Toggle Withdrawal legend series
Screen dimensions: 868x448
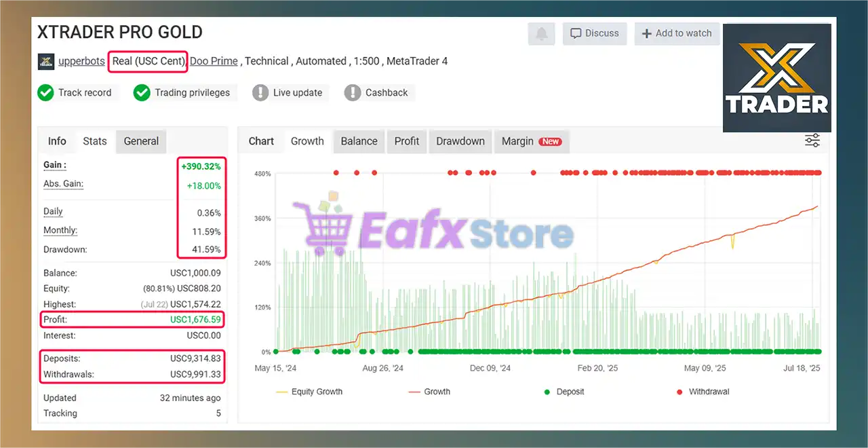pos(703,392)
